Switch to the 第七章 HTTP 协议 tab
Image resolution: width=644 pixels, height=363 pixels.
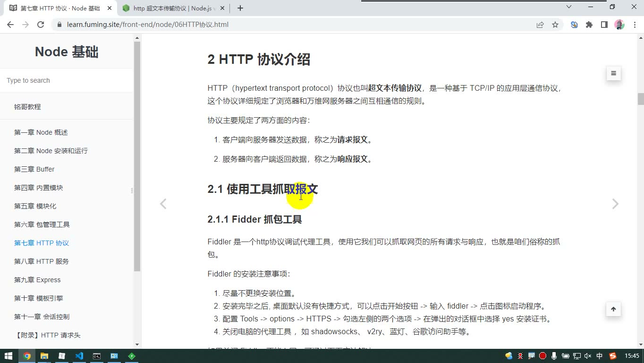point(60,8)
